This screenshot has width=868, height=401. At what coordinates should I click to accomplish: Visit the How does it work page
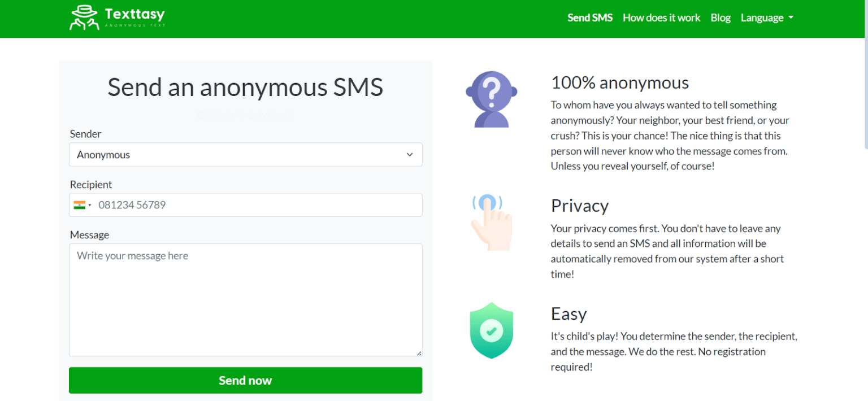pyautogui.click(x=661, y=18)
